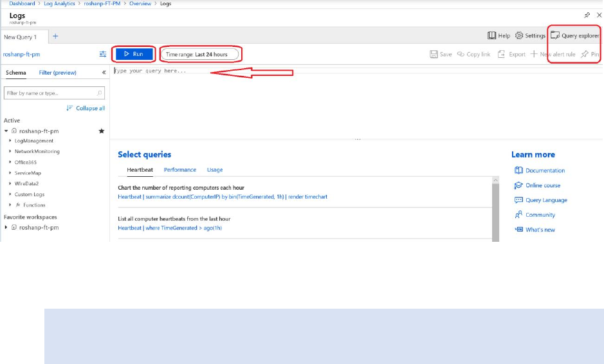Click the workspace icon beside Active roshanp-ft-pm

pyautogui.click(x=14, y=131)
